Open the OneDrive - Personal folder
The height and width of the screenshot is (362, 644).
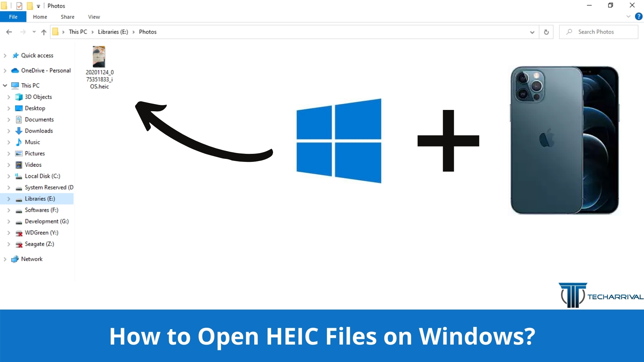(x=46, y=70)
